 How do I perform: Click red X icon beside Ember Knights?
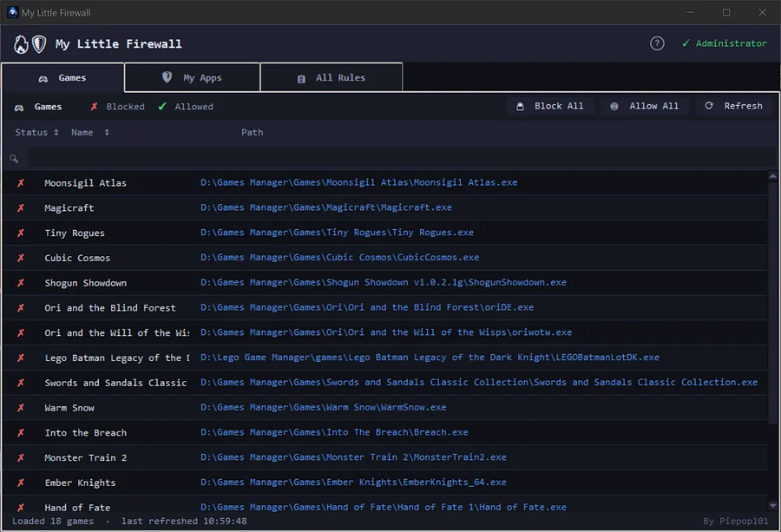click(x=21, y=483)
